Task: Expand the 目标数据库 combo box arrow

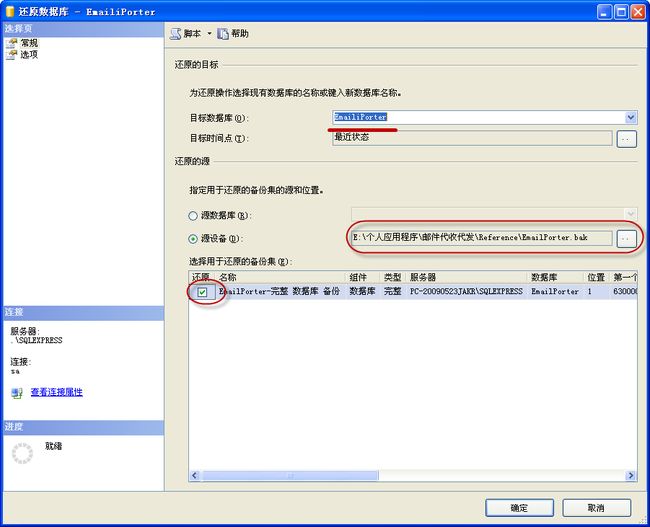Action: click(x=631, y=117)
